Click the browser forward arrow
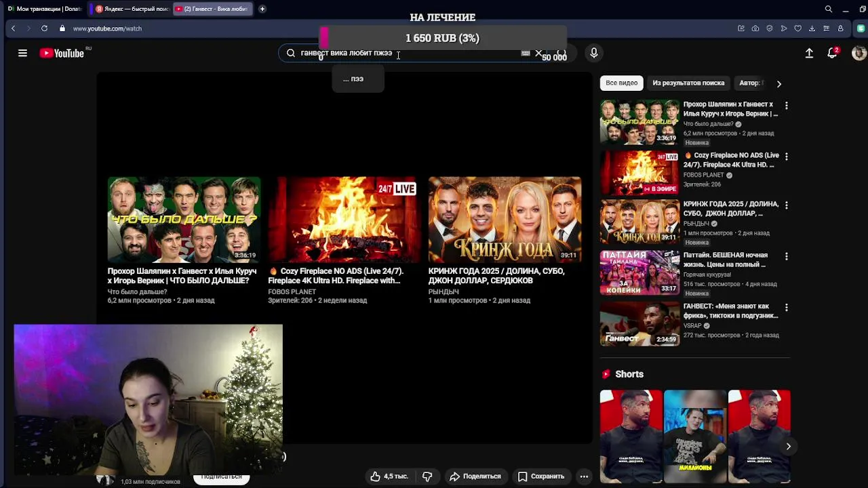 coord(28,28)
